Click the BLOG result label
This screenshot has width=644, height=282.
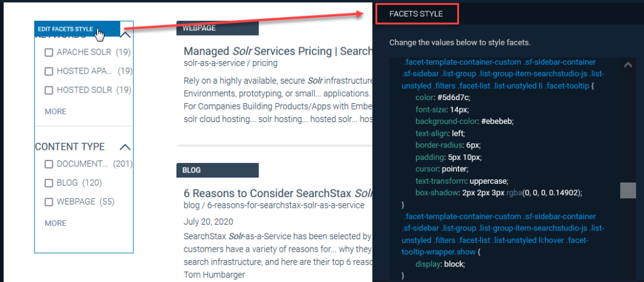218,170
